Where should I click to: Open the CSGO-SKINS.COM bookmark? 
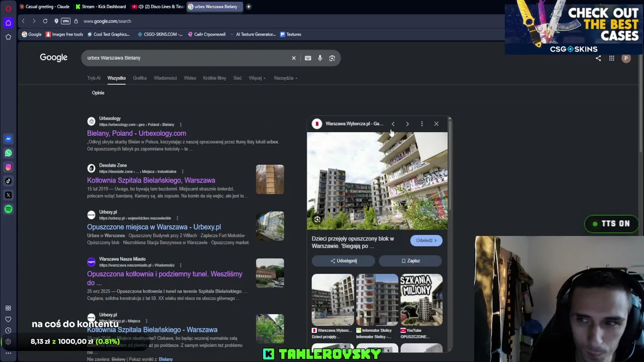[160, 34]
